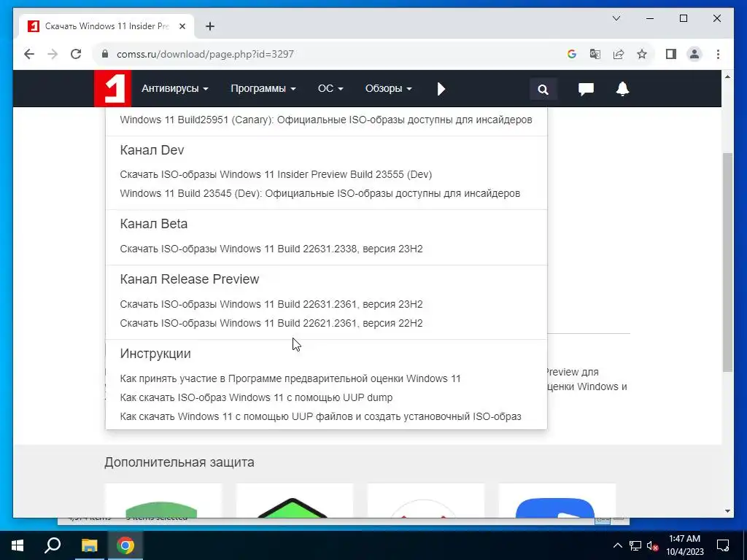The image size is (747, 560).
Task: Click the padlock site info icon
Action: 105,54
